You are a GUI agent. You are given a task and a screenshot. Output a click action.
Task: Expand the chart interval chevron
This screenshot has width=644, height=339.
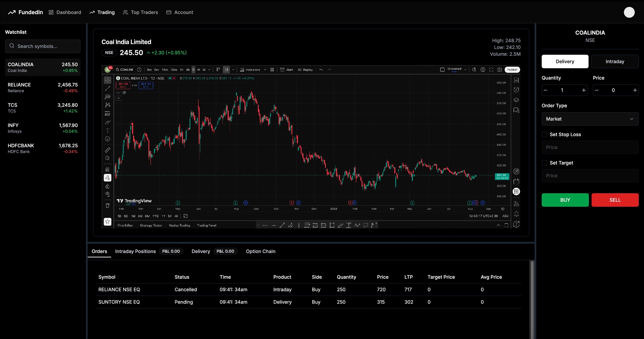(x=210, y=70)
